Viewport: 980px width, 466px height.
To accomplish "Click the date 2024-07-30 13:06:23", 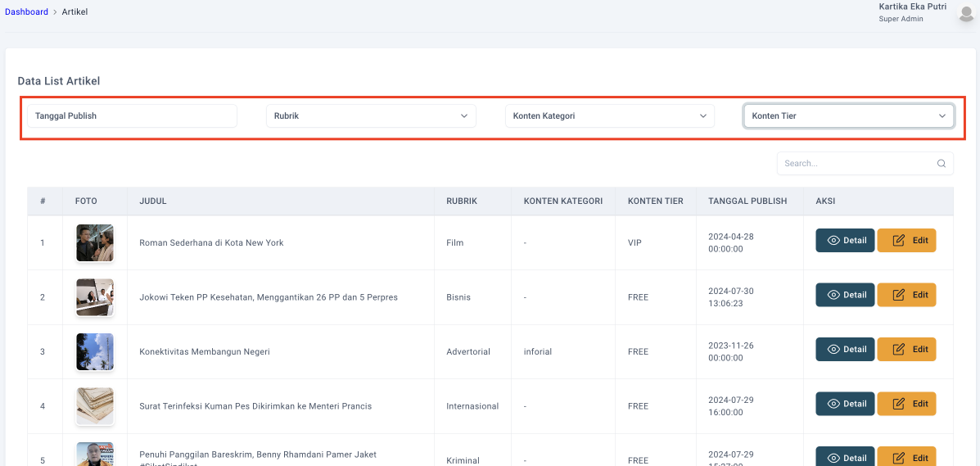I will [x=732, y=297].
